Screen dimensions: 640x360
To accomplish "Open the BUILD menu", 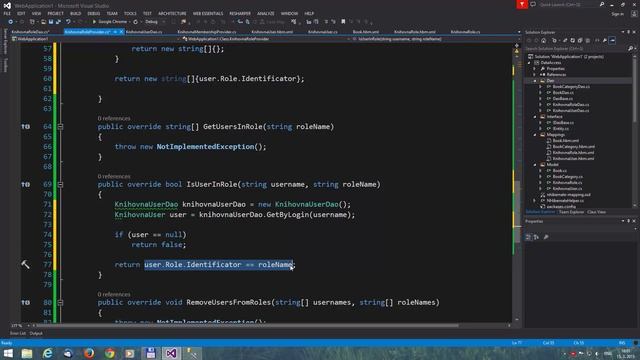I will pos(76,13).
